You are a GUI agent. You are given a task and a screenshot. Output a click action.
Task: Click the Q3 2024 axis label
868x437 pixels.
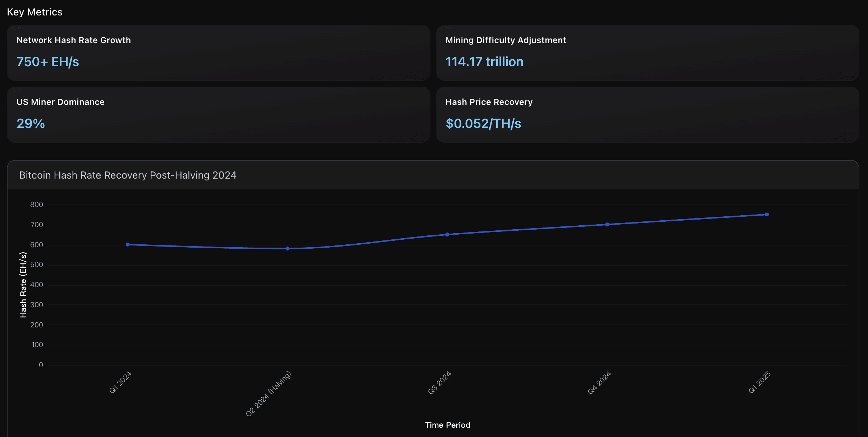439,383
